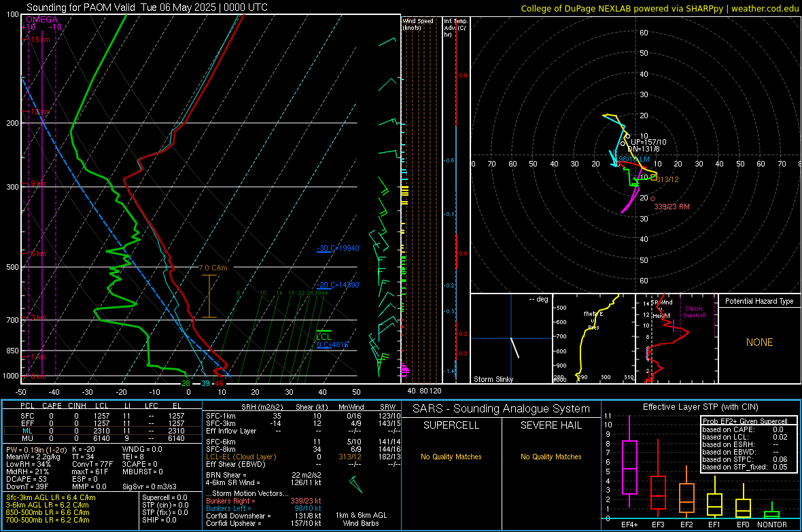Click the 'Storm Slinky' panel label
The width and height of the screenshot is (802, 532).
pyautogui.click(x=493, y=379)
